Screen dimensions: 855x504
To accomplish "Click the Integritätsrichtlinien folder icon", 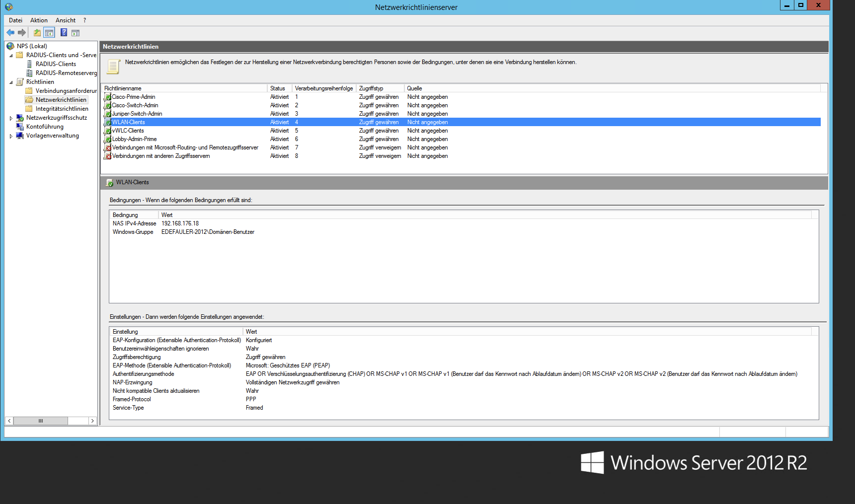I will click(29, 109).
